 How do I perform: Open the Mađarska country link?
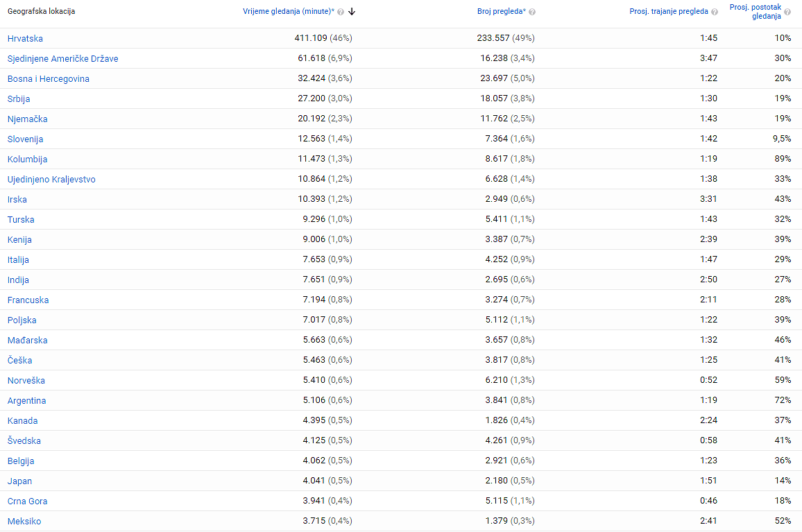click(27, 341)
